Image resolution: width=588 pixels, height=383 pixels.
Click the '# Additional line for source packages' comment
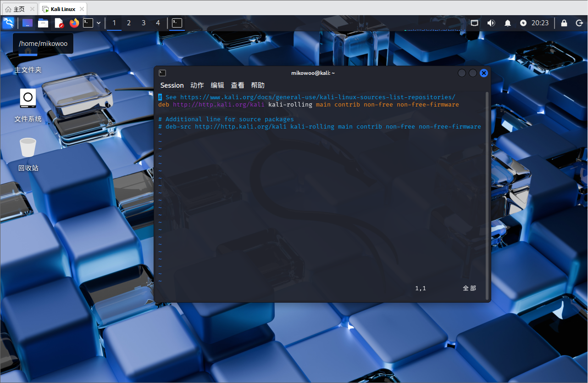tap(226, 119)
